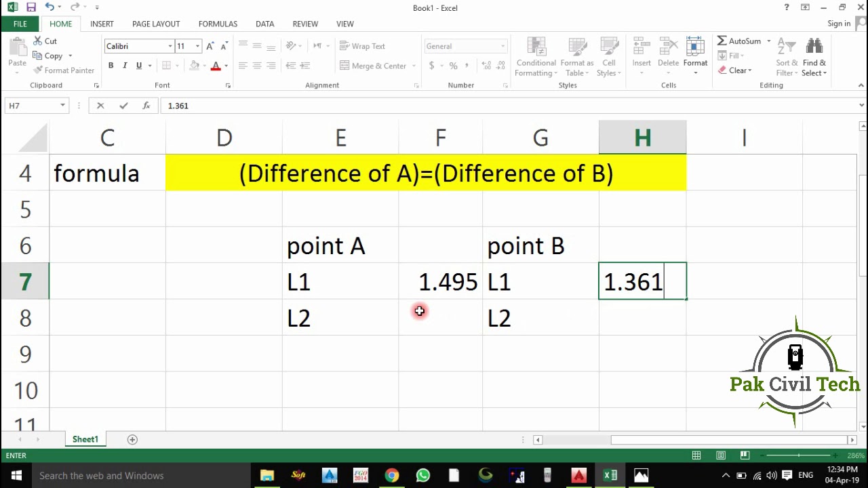Switch to the VIEW tab

(x=345, y=24)
